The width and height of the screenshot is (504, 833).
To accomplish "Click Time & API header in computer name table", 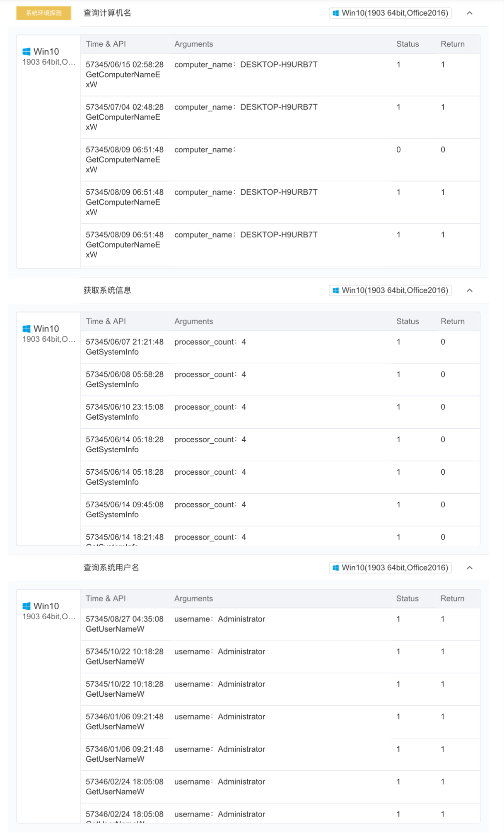I will [x=106, y=44].
